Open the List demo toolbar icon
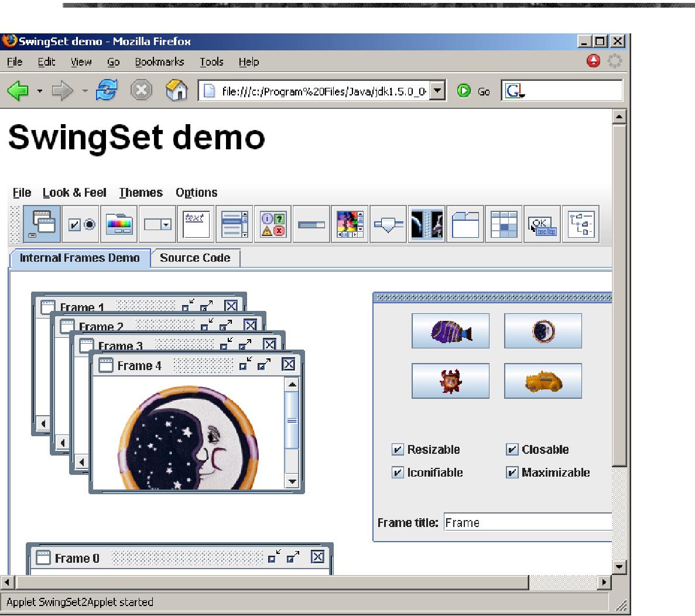Screen dimensions: 695x616 pos(234,224)
